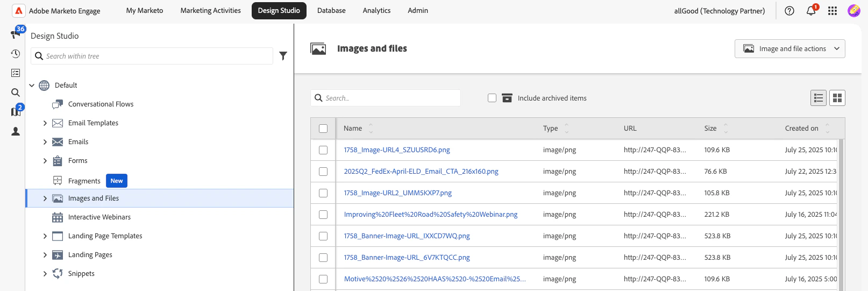Open the My Marketo tab
The image size is (868, 291).
coord(145,11)
